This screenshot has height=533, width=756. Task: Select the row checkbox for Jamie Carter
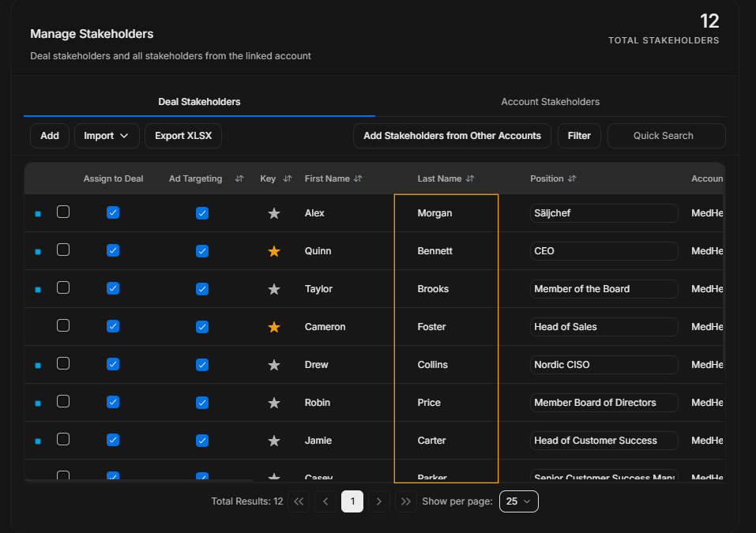[x=63, y=440]
